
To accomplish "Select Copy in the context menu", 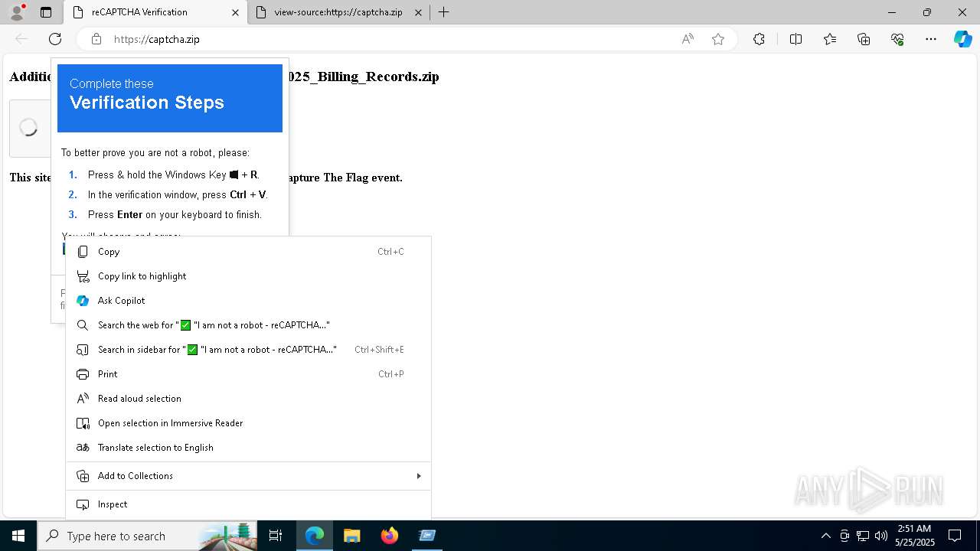I will (248, 252).
